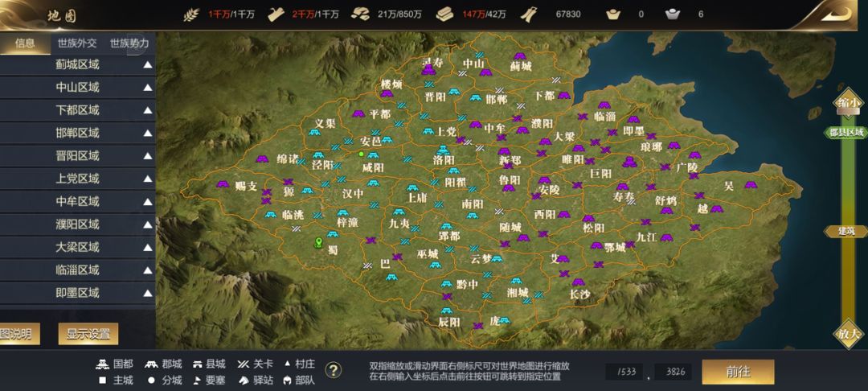Expand the 中山区域 row triangle
868x391 pixels.
[148, 88]
